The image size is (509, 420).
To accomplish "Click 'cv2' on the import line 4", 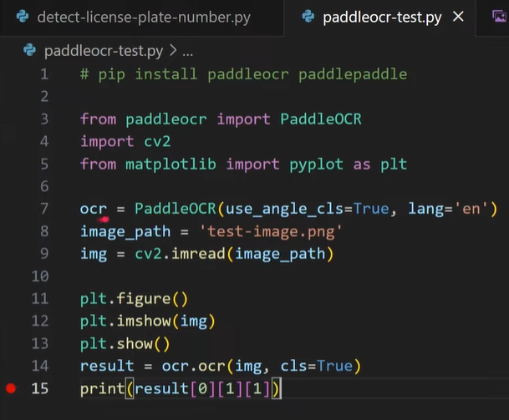I will [x=157, y=142].
